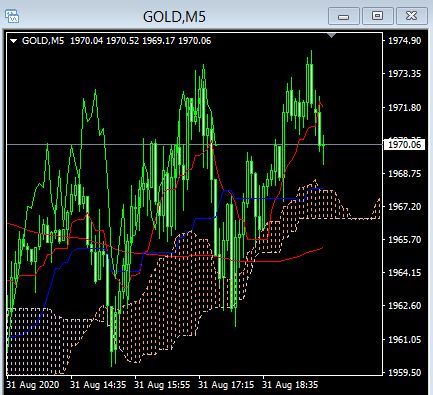Select the 31 Aug 17:15 time marker

226,385
